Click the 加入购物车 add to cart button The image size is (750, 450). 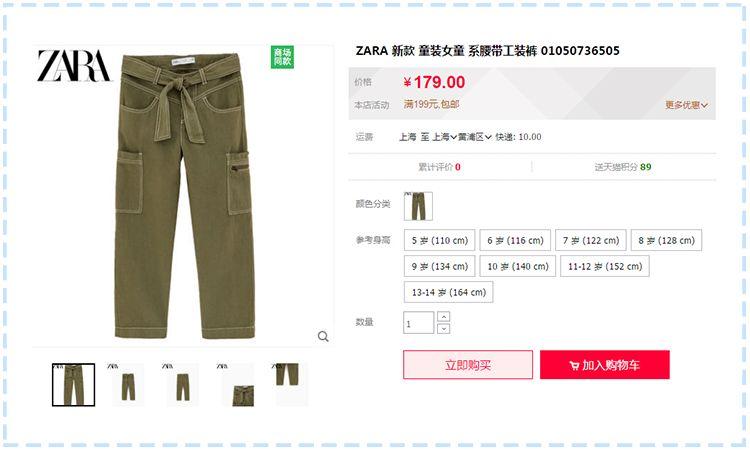[x=605, y=365]
